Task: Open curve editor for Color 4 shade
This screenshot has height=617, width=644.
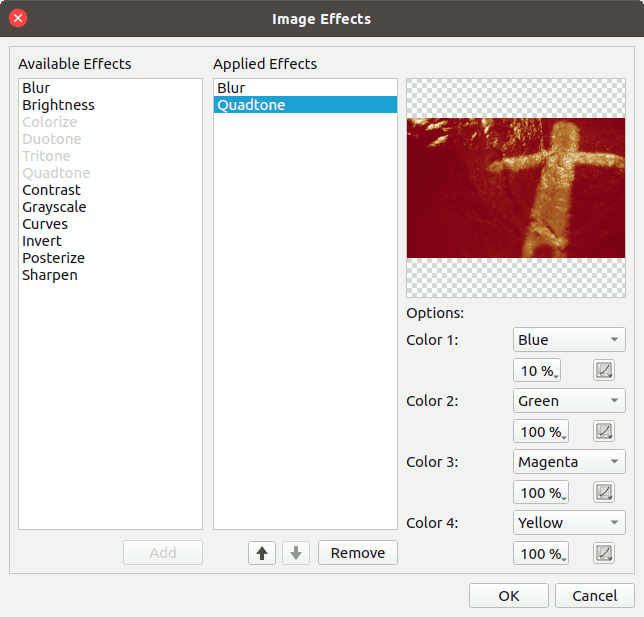Action: pos(604,554)
